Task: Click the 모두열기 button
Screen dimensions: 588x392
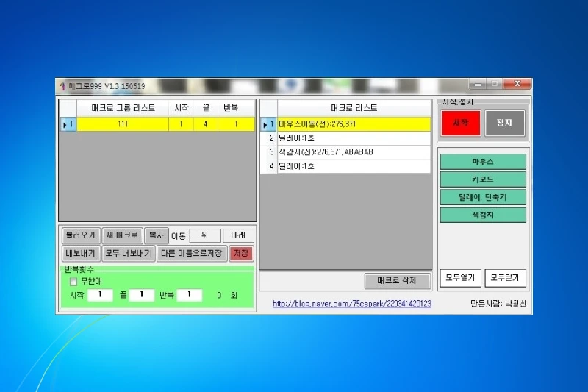Action: coord(460,278)
